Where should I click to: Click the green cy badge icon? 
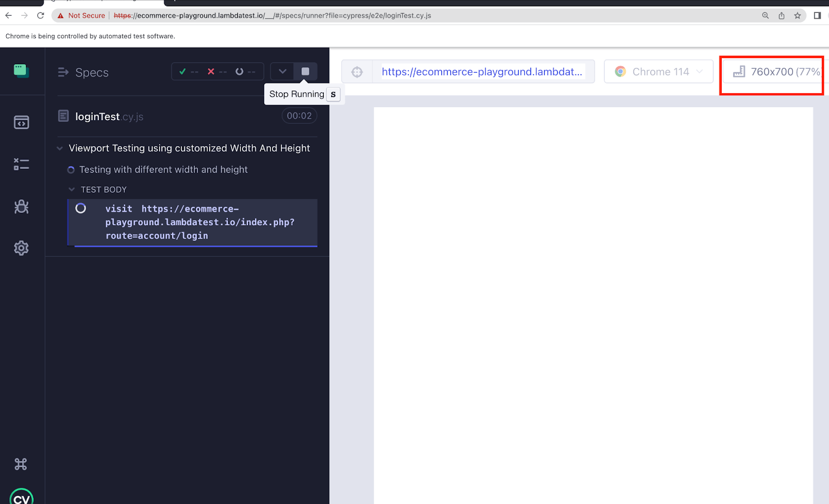[x=21, y=496]
